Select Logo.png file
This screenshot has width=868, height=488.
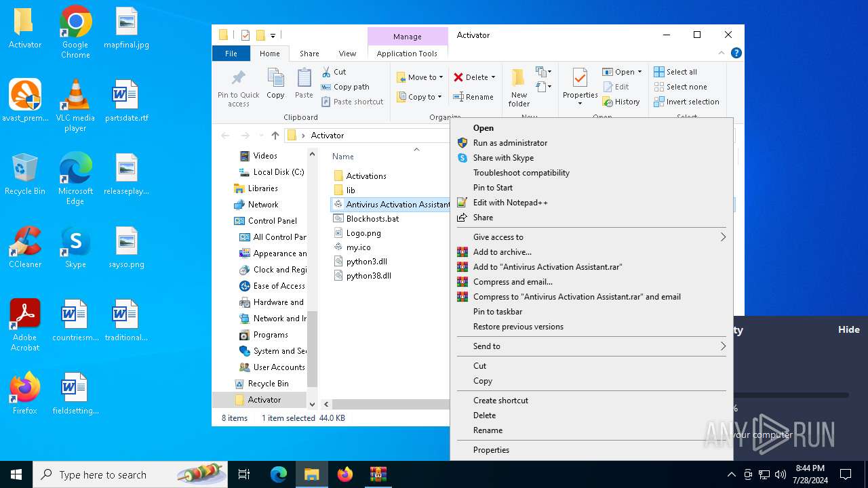tap(363, 233)
